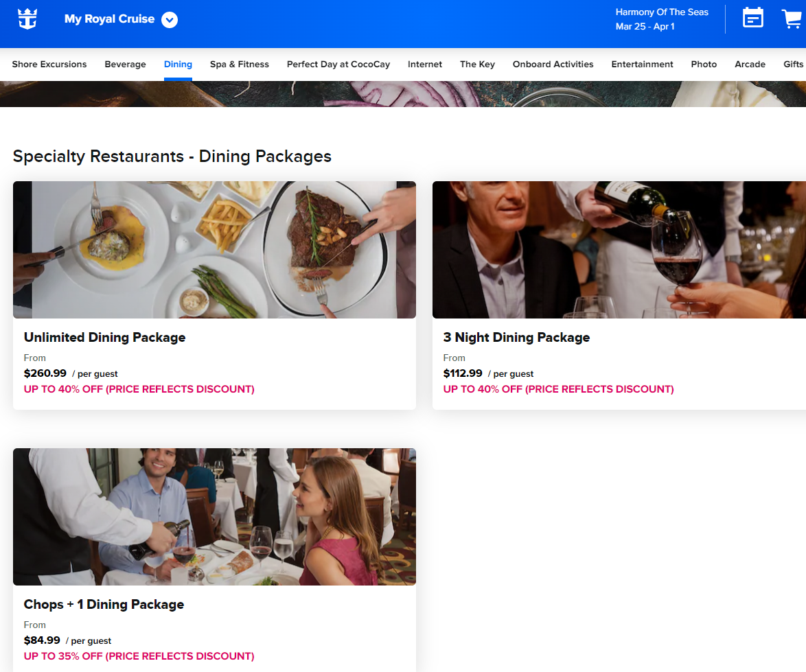
Task: Open the shopping cart icon
Action: coord(792,19)
